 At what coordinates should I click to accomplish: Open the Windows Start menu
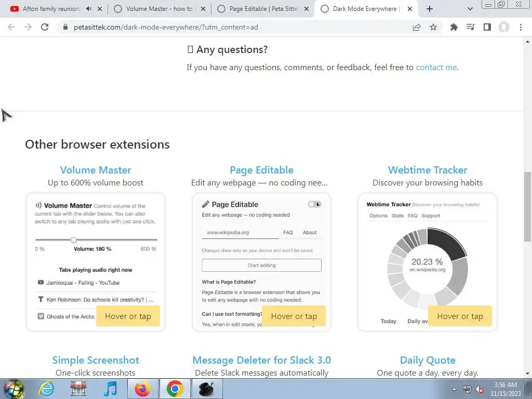(x=14, y=389)
